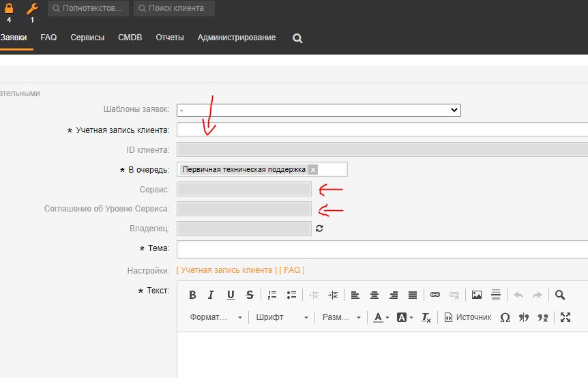Viewport: 588px width, 378px height.
Task: Decrease indent in text editor
Action: (x=314, y=295)
